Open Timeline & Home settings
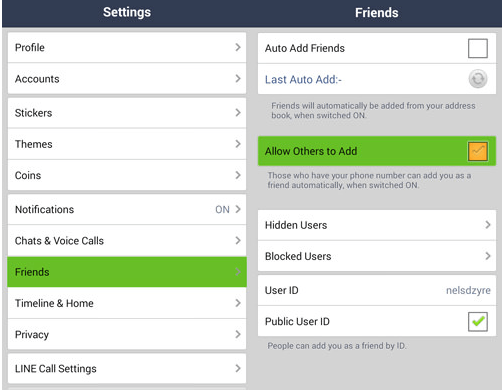Screen dimensions: 503x390 (x=127, y=303)
